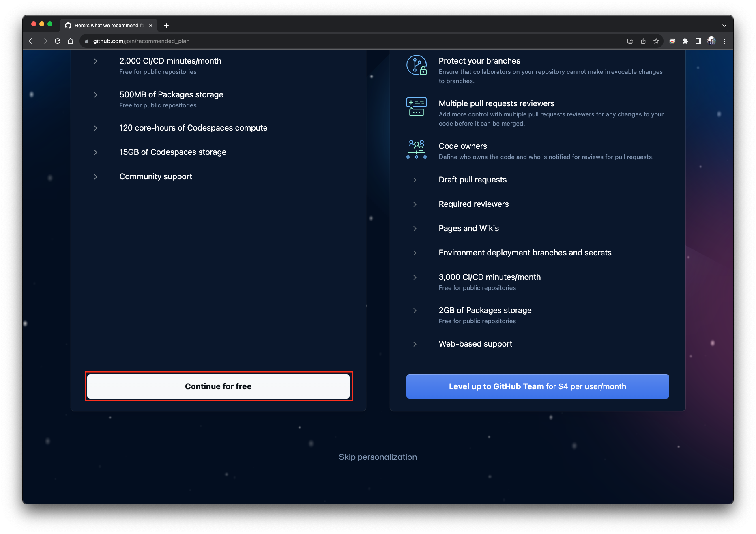Image resolution: width=756 pixels, height=534 pixels.
Task: Expand Community support chevron
Action: 96,177
